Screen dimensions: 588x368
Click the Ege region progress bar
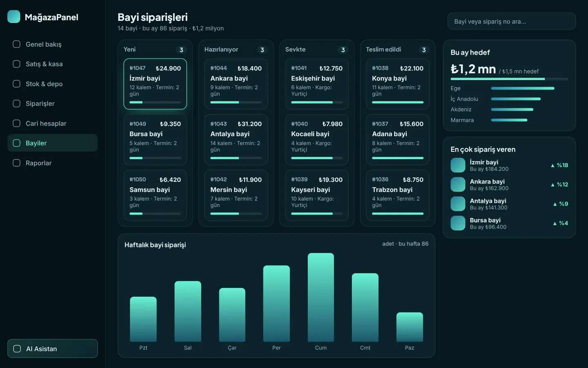click(x=523, y=88)
